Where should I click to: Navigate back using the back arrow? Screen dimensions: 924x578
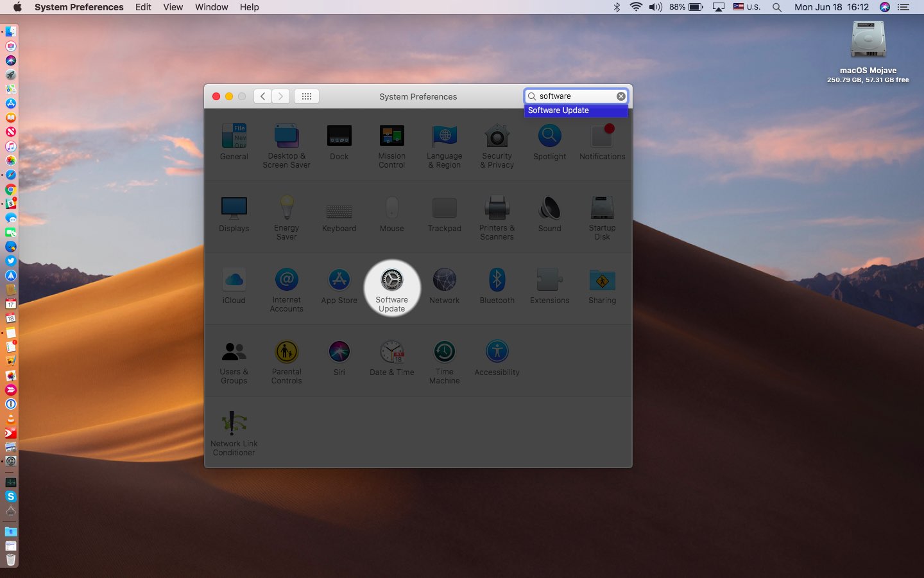(x=262, y=96)
